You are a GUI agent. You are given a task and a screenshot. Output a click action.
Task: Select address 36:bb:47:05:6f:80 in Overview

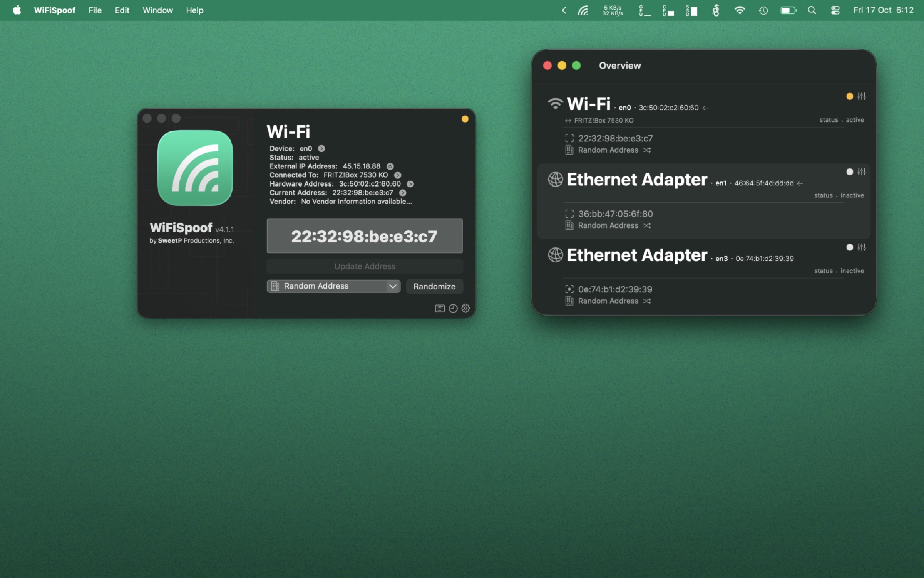point(615,214)
